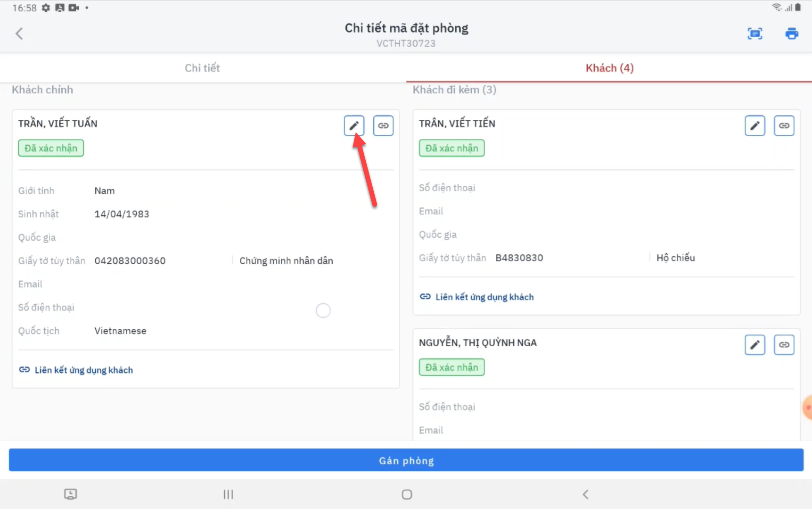
Task: Go back using the header back arrow
Action: click(x=19, y=33)
